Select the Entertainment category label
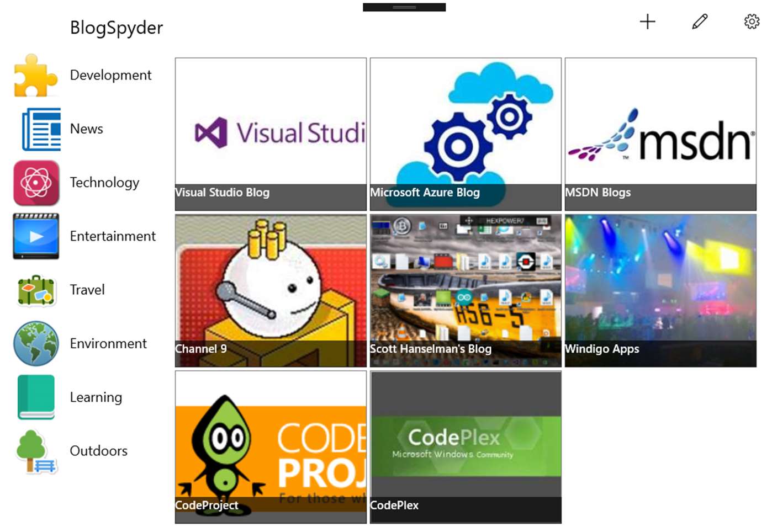The height and width of the screenshot is (532, 772). pyautogui.click(x=113, y=236)
